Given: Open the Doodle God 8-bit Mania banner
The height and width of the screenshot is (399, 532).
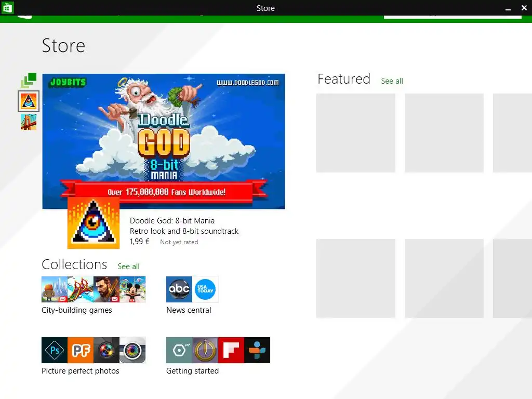Looking at the screenshot, I should pyautogui.click(x=164, y=141).
